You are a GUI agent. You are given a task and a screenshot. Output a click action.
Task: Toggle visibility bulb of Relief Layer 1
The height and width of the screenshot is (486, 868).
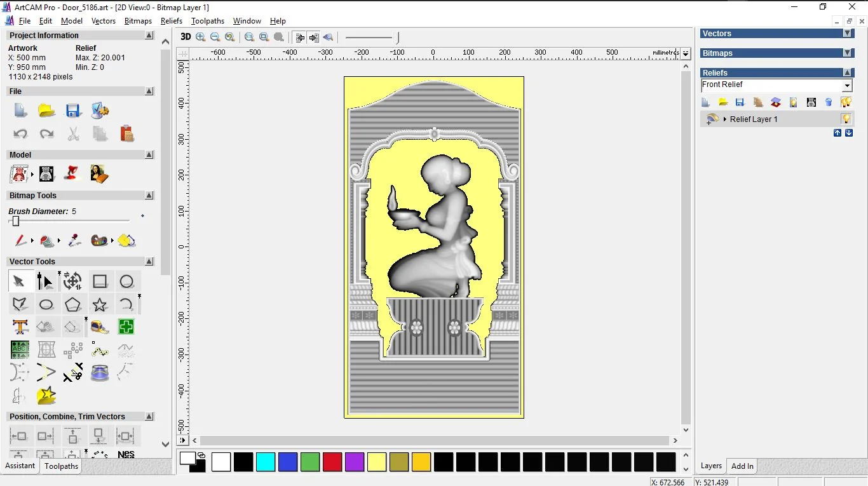tap(846, 119)
